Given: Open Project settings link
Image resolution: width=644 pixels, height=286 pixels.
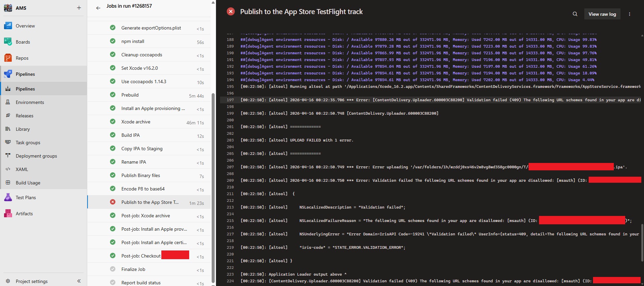Looking at the screenshot, I should (32, 281).
